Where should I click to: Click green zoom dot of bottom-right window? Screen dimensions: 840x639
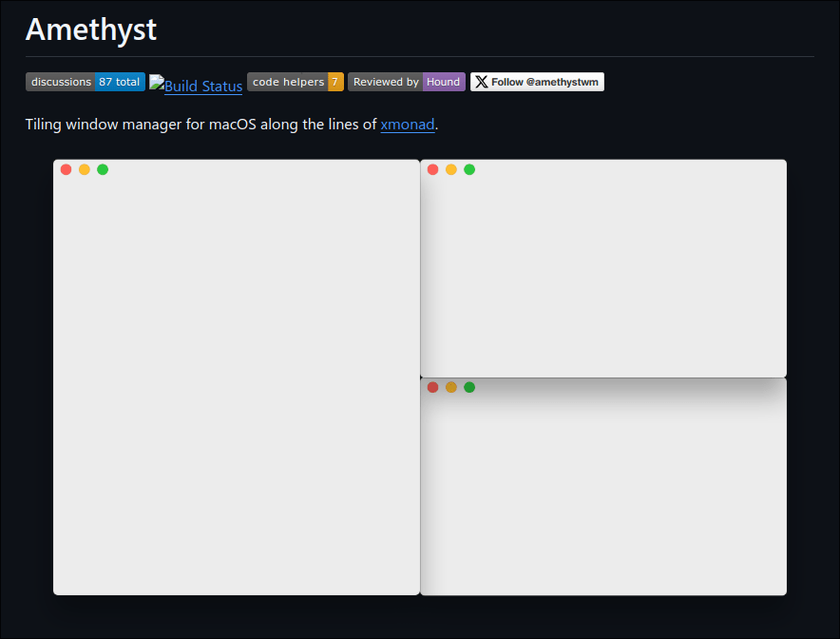pos(469,387)
